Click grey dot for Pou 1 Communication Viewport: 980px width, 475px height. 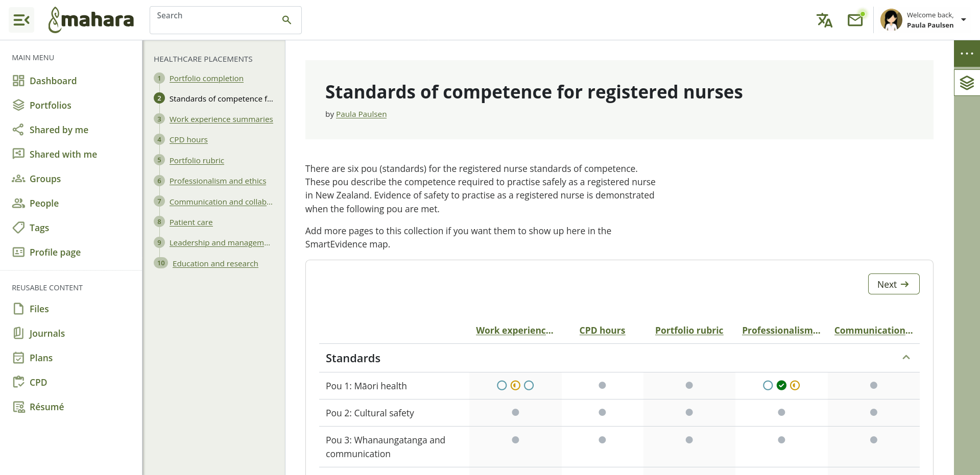click(x=874, y=385)
